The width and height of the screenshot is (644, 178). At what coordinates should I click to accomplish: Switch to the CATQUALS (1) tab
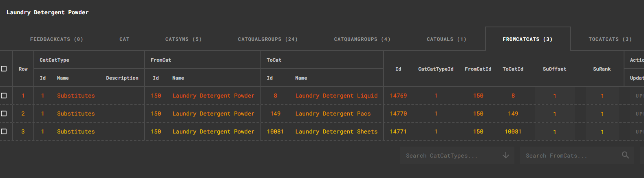coord(446,39)
